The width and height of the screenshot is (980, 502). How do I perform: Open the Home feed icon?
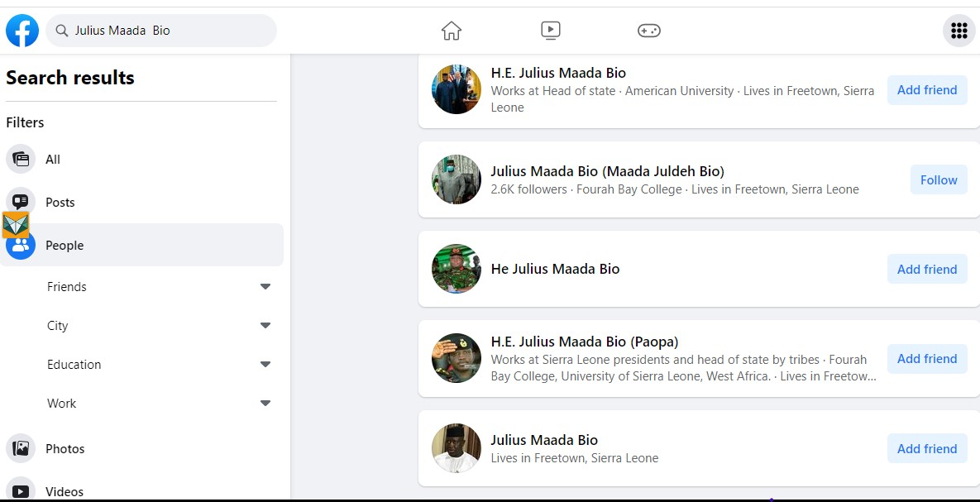451,31
